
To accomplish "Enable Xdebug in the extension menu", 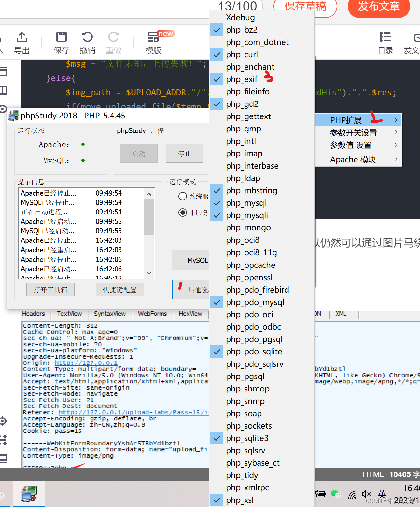I will tap(262, 18).
